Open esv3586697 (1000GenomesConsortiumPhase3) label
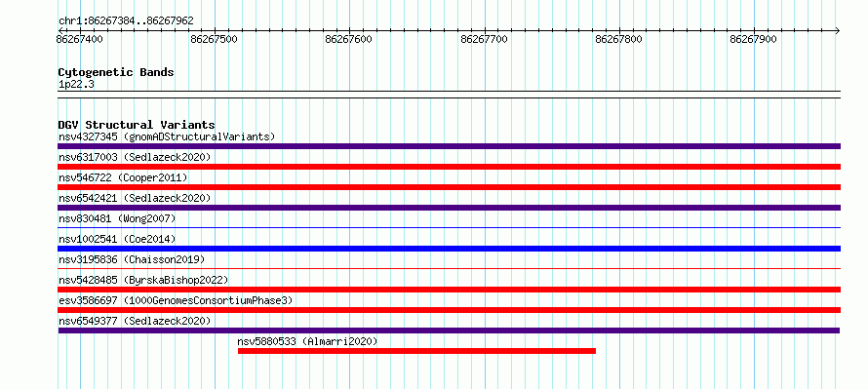The height and width of the screenshot is (389, 868). (176, 300)
